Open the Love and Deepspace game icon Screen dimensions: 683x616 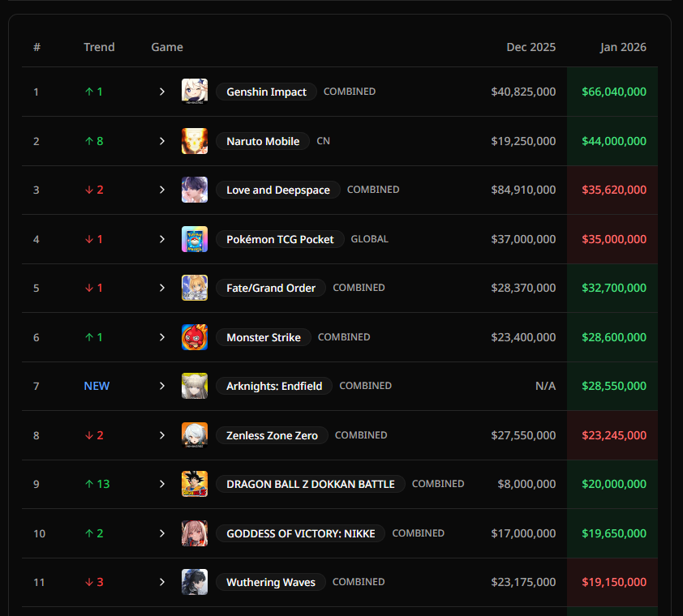(194, 190)
